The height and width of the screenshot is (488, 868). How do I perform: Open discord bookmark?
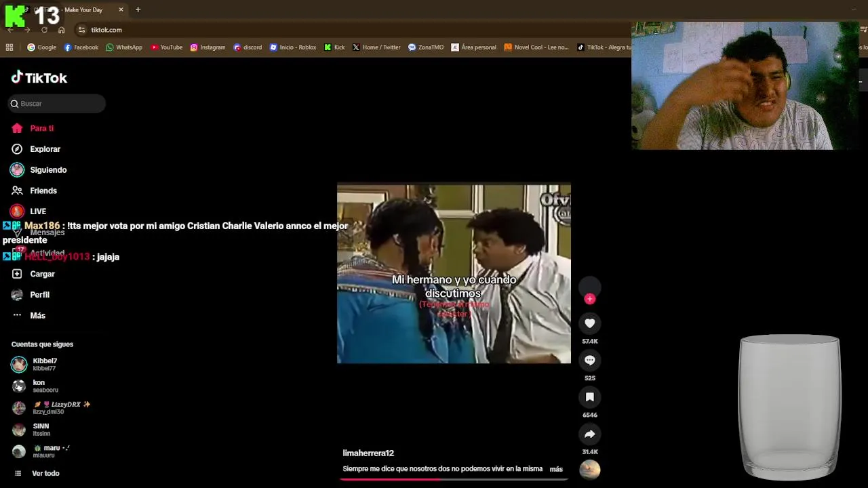(248, 47)
